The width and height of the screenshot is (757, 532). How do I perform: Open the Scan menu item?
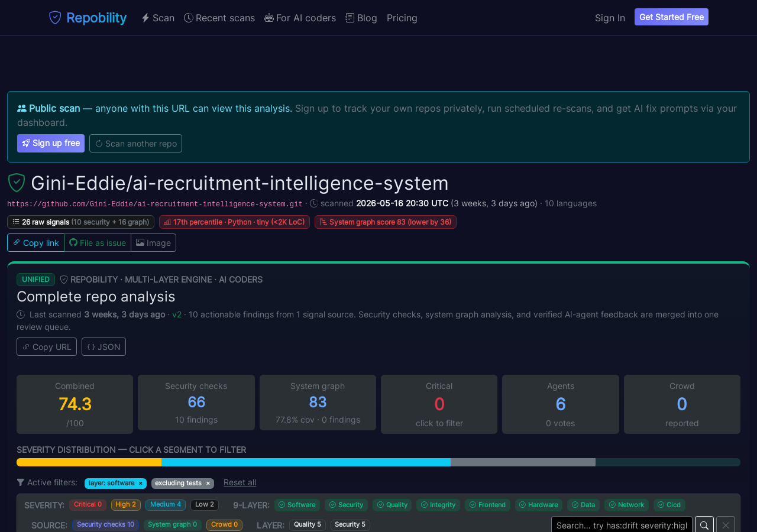(158, 18)
